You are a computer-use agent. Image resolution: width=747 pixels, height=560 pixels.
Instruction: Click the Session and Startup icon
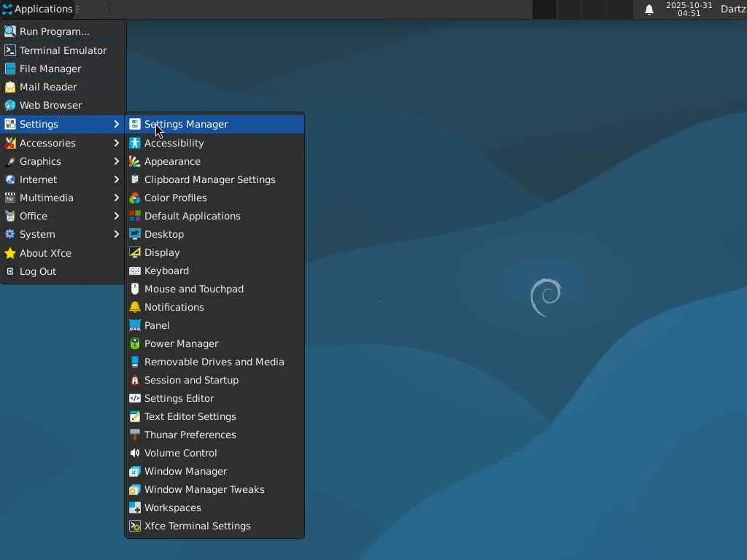click(135, 380)
